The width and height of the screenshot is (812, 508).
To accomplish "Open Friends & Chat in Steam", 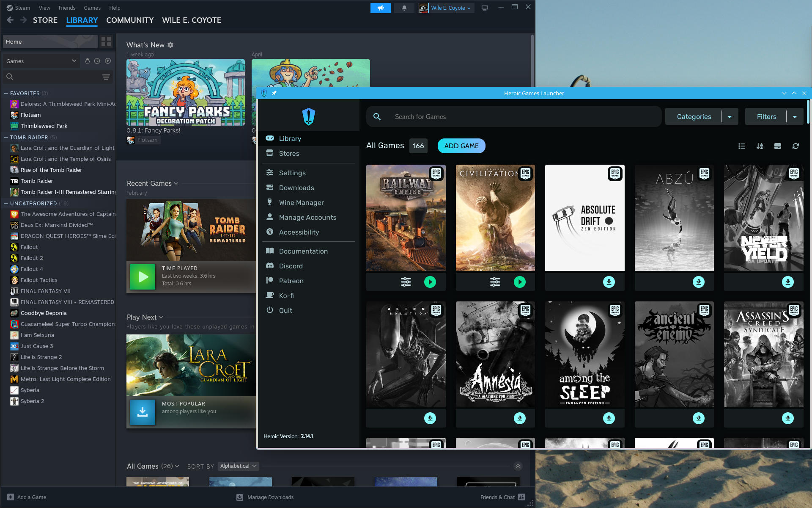I will tap(502, 497).
